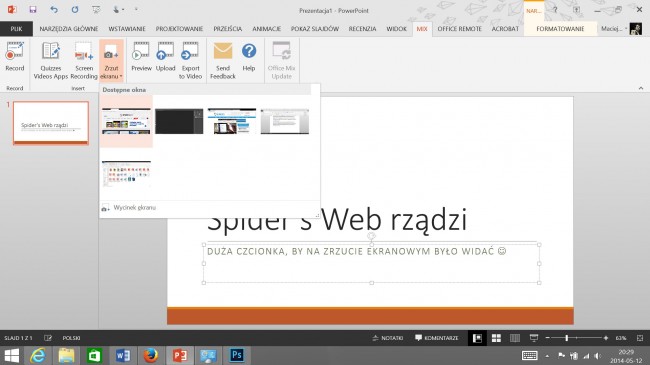Switch to PROJEKTOWANIE tab
Viewport: 650px width, 365px height.
(x=179, y=29)
